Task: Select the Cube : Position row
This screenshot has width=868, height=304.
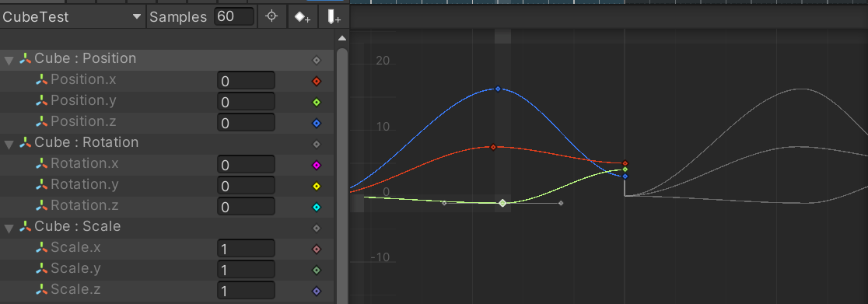Action: point(166,60)
